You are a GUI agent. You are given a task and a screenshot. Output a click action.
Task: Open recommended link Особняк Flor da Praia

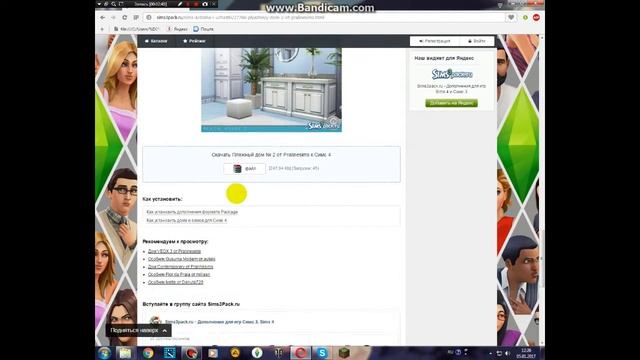tap(179, 275)
